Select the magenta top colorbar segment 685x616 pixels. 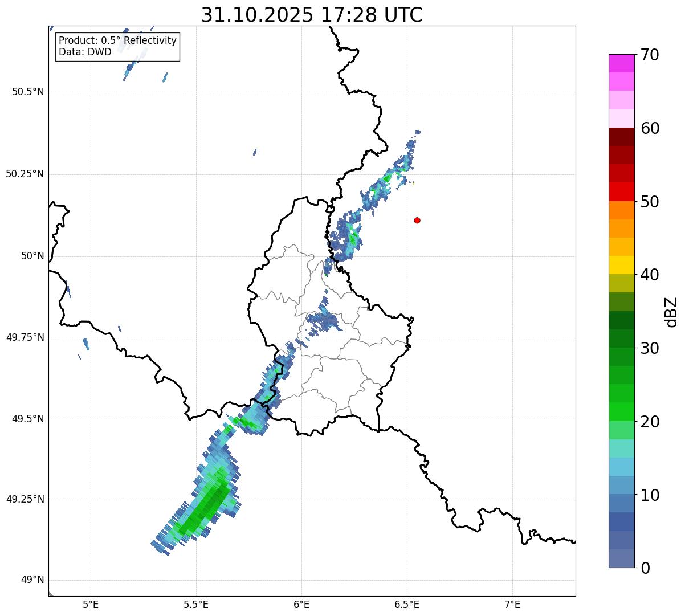click(622, 63)
